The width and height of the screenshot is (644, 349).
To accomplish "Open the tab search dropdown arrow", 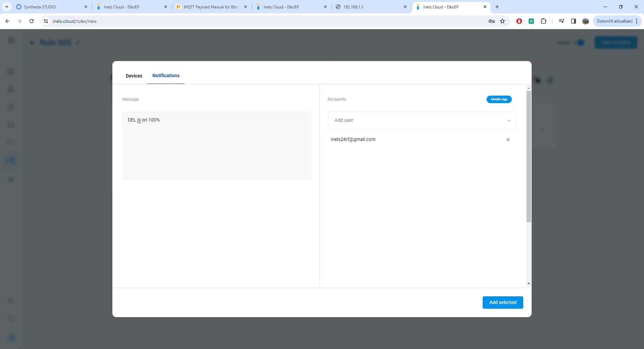I will 6,7.
